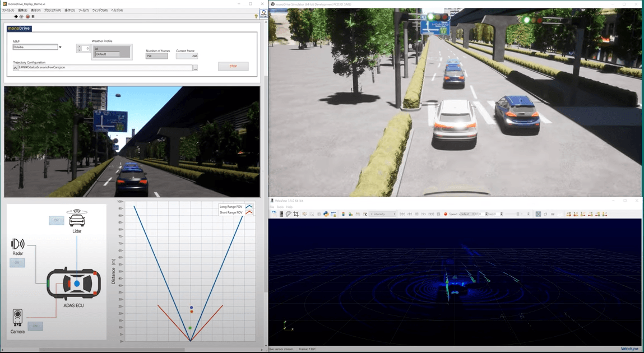644x353 pixels.
Task: Pause VI execution in the LabVIEW toolbar
Action: pyautogui.click(x=33, y=16)
